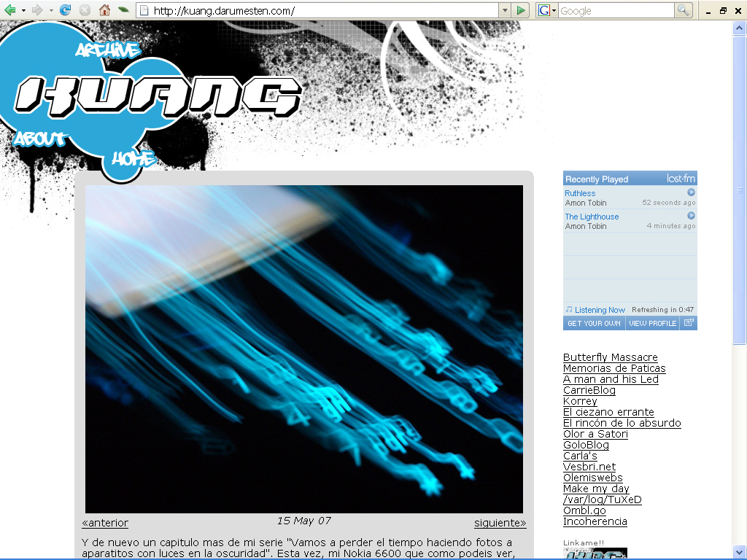
Task: Click the green leaf toolbar icon
Action: click(x=124, y=10)
